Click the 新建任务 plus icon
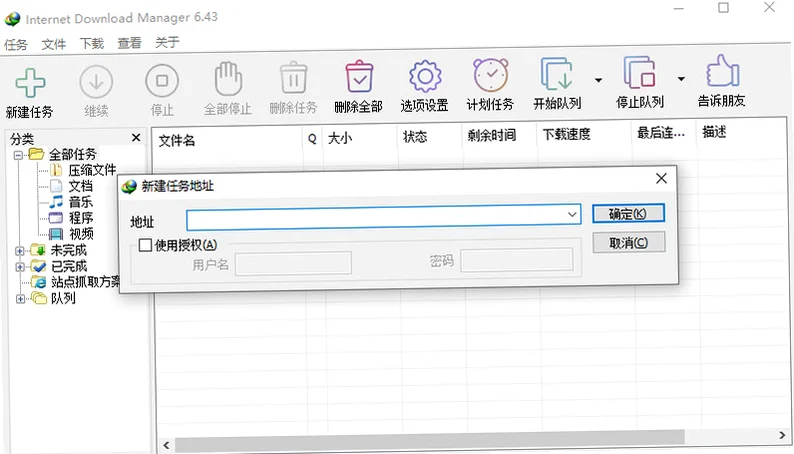 30,82
